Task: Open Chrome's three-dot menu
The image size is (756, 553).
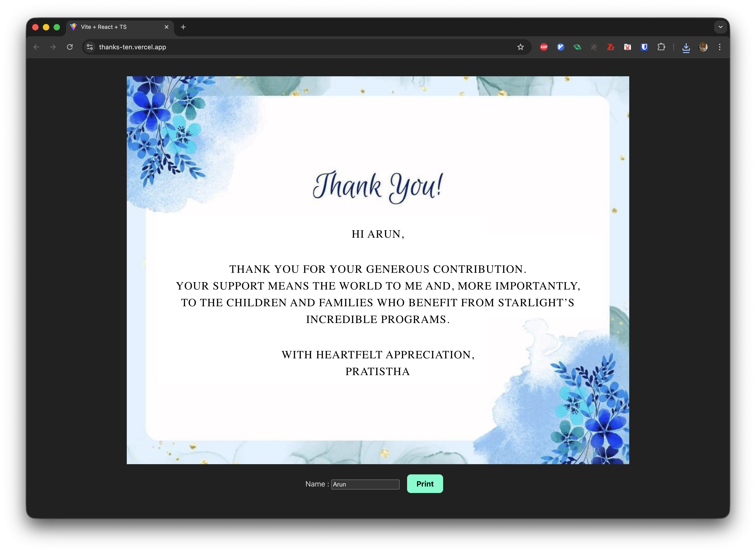Action: click(x=719, y=47)
